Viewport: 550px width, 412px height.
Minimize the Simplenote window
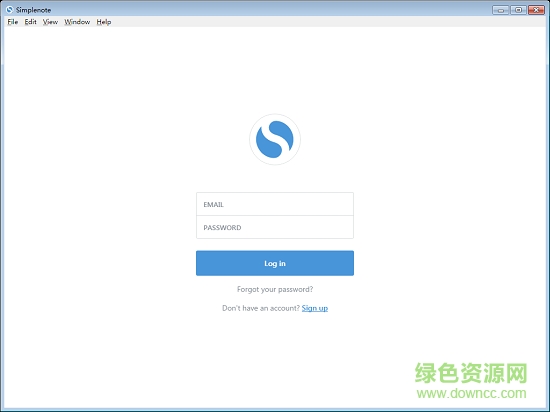coord(501,10)
